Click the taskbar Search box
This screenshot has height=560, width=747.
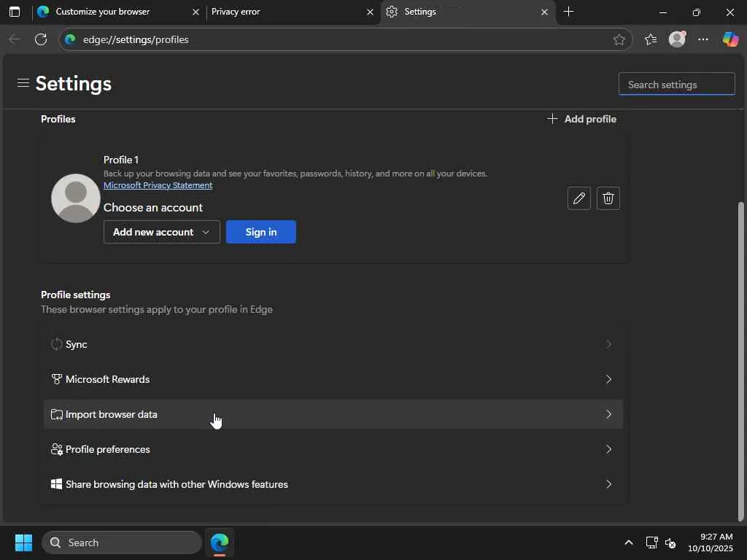[122, 542]
